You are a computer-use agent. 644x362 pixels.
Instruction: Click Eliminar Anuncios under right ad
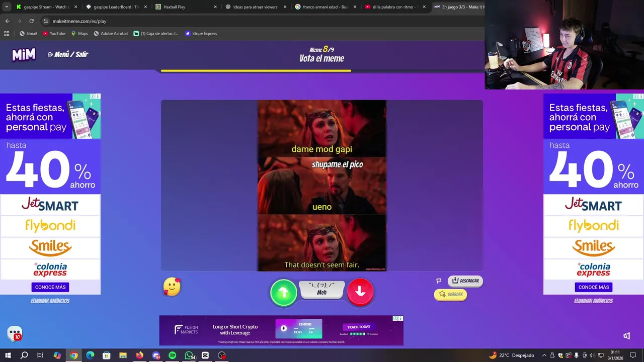click(593, 301)
